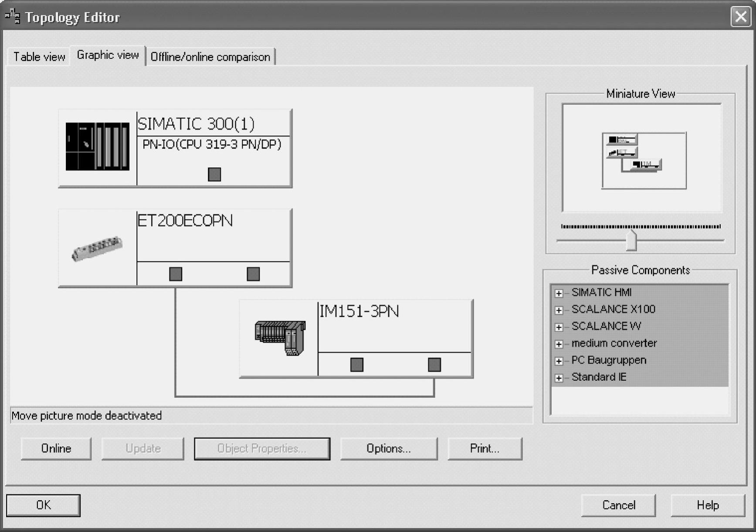Screen dimensions: 756x532
Task: Click the IM151-3PN device label
Action: (359, 312)
